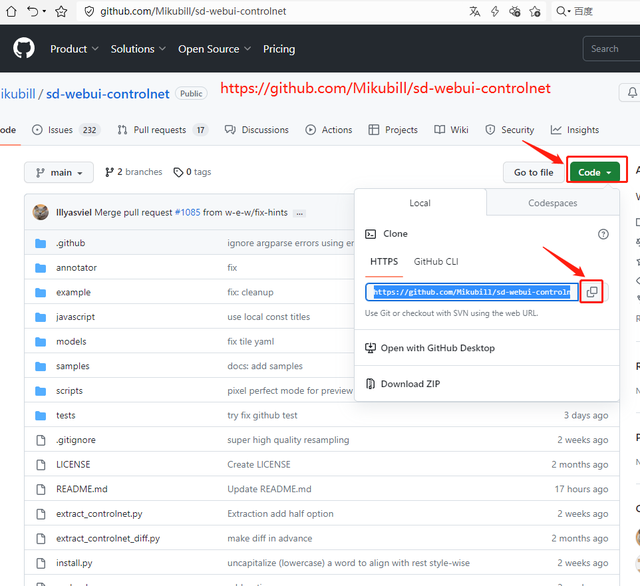Open the Pull requests tab
This screenshot has height=586, width=640.
(x=163, y=130)
